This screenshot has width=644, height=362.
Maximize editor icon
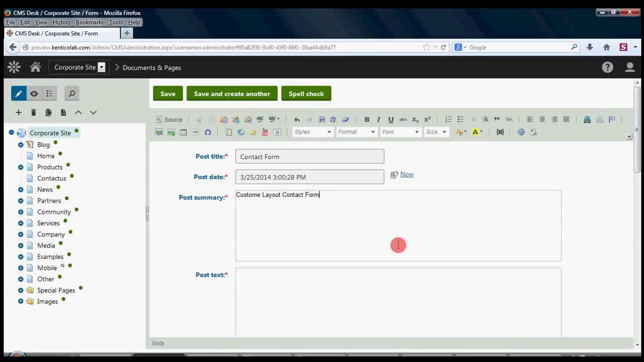(x=521, y=132)
